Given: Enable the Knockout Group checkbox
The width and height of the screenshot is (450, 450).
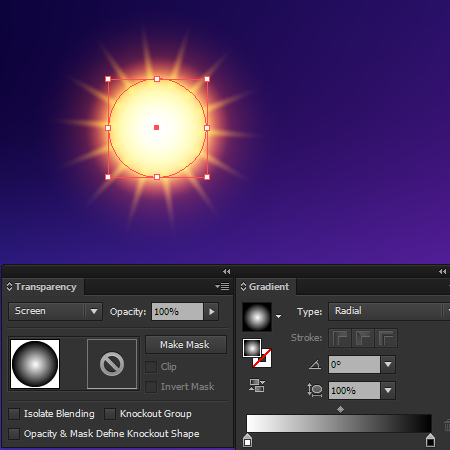Looking at the screenshot, I should click(x=110, y=414).
